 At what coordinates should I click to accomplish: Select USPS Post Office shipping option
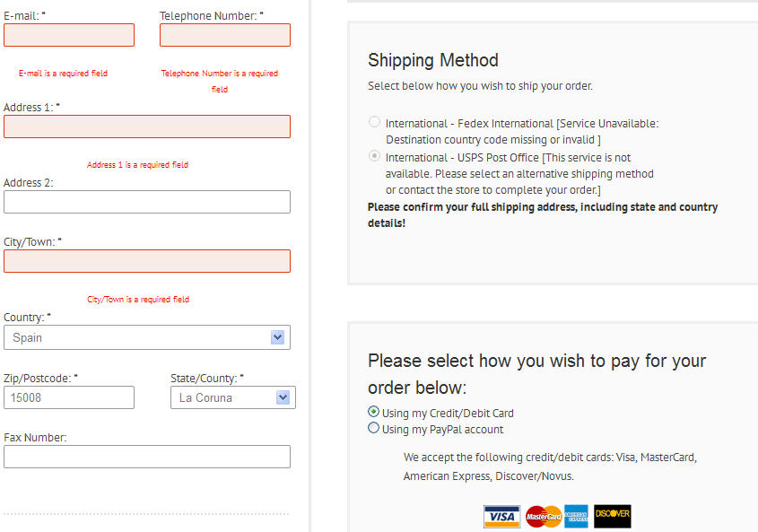(x=374, y=156)
